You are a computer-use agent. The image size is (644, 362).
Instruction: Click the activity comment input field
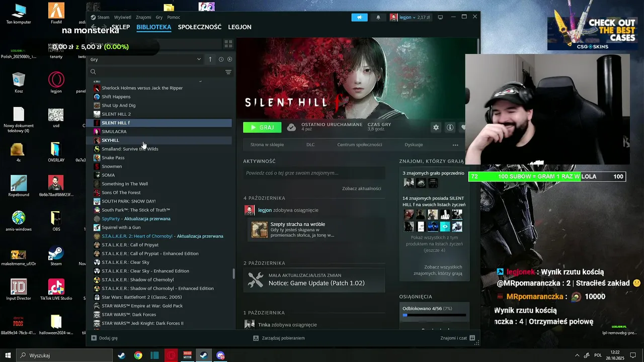(x=314, y=173)
